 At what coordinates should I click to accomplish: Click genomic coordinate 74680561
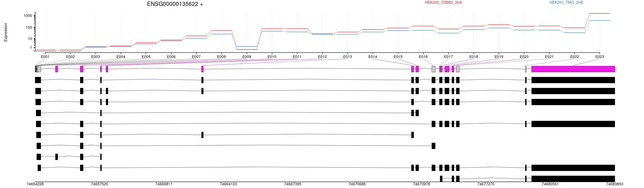tap(550, 184)
